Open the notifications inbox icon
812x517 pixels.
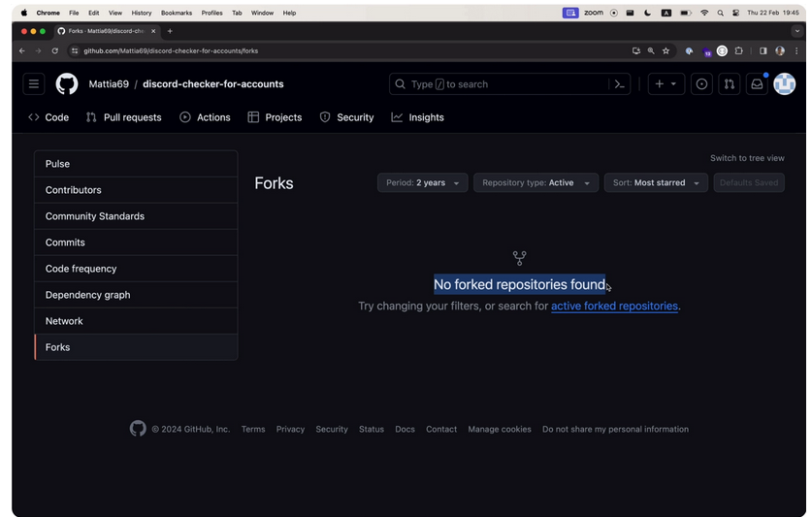757,84
